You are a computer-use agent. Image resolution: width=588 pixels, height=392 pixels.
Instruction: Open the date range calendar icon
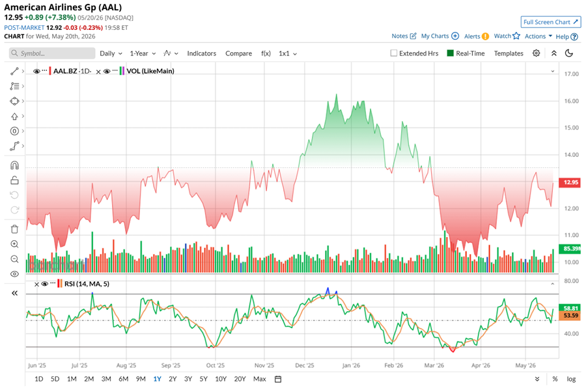click(278, 379)
